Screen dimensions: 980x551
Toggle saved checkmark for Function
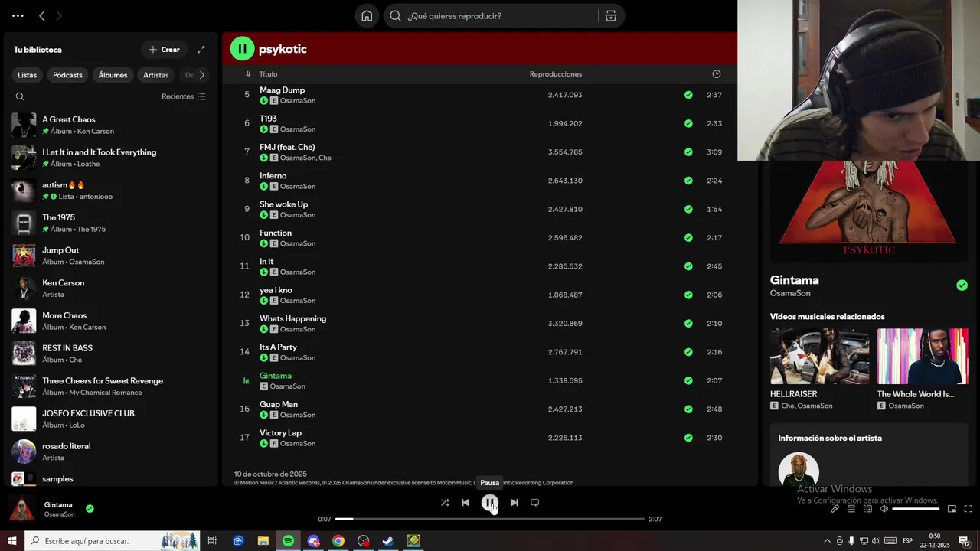[688, 238]
